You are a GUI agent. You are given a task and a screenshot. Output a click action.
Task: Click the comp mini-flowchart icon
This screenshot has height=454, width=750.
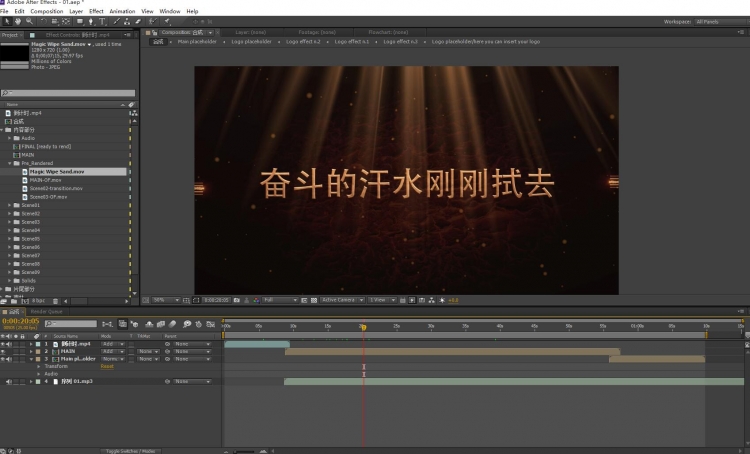tap(107, 324)
